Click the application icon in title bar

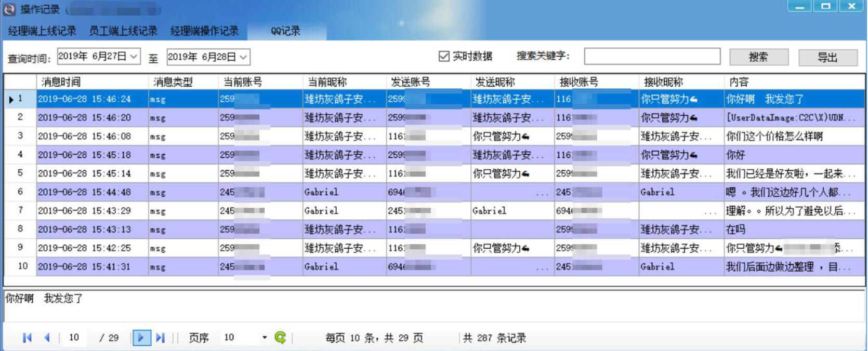[x=9, y=9]
